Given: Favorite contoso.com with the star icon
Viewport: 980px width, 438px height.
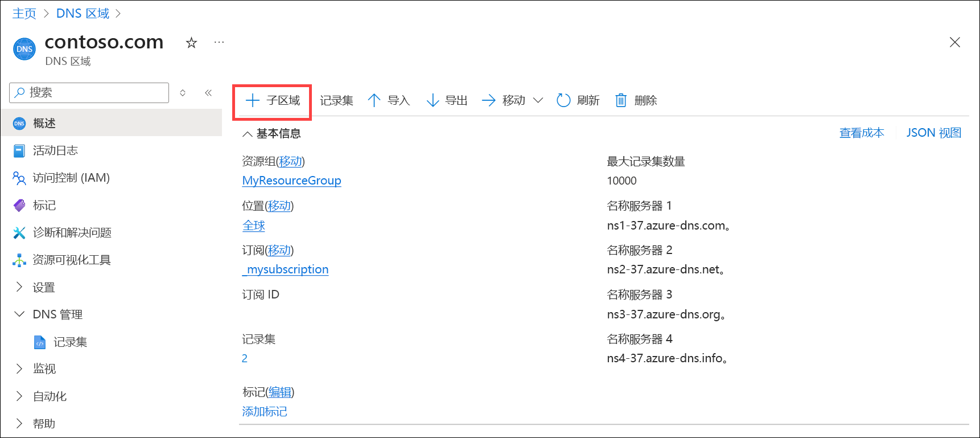Looking at the screenshot, I should pos(191,43).
